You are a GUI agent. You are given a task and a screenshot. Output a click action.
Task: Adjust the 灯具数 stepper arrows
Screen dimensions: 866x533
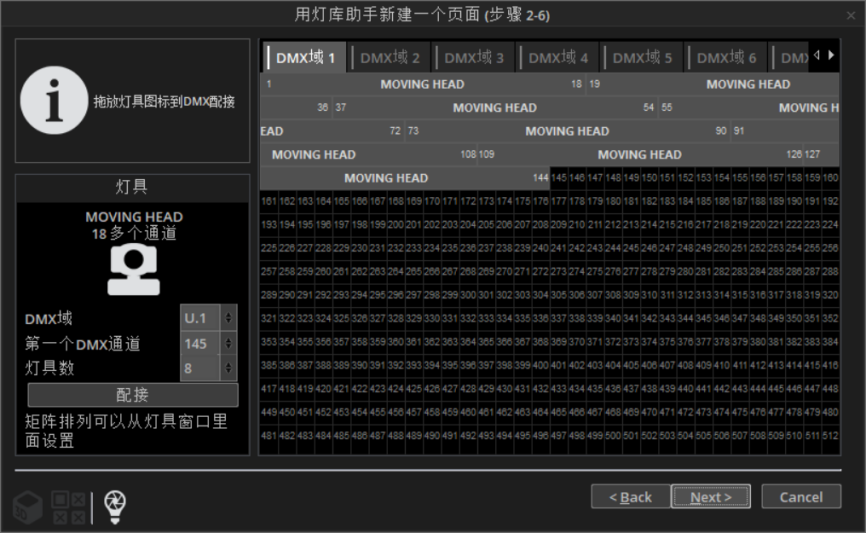(x=229, y=368)
